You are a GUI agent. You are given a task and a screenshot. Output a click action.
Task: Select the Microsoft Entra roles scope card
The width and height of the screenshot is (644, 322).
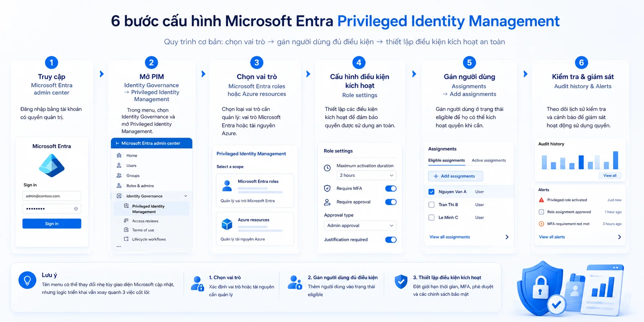click(x=255, y=191)
